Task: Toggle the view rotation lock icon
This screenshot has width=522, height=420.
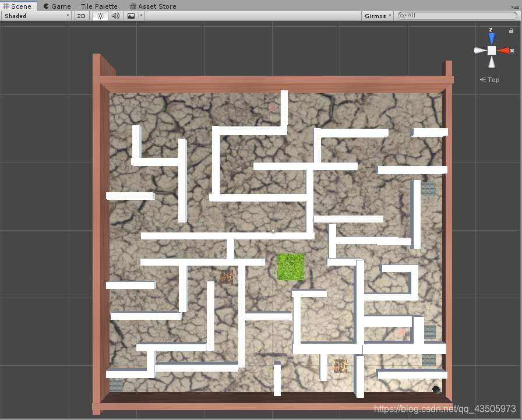Action: [511, 31]
